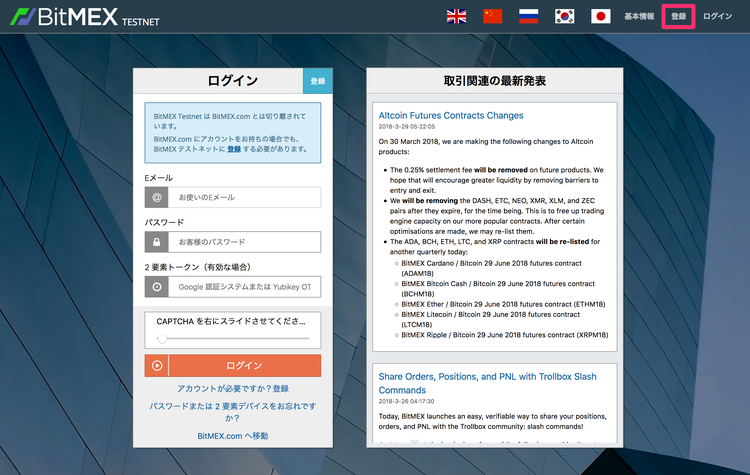Open Share Orders, Positions, and PNL article

pyautogui.click(x=487, y=383)
